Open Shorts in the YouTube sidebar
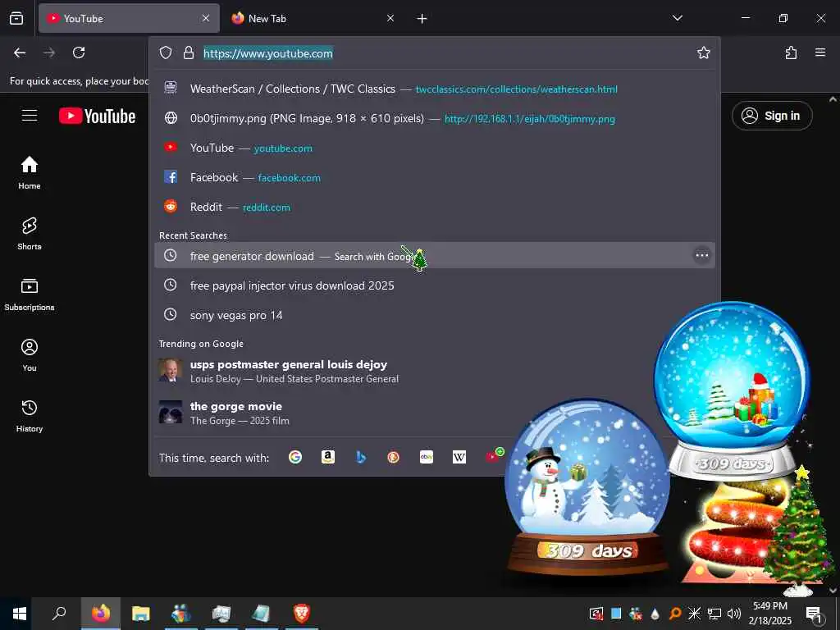 [x=30, y=234]
